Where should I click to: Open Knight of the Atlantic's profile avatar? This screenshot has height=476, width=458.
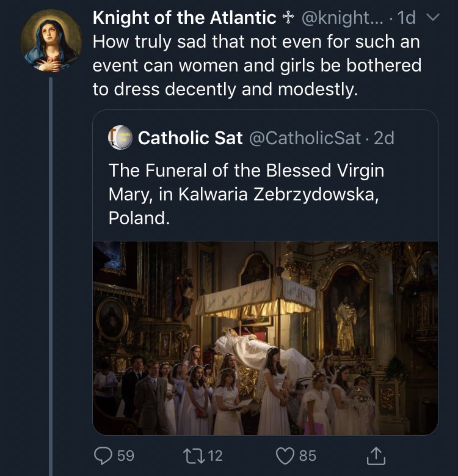[x=51, y=40]
